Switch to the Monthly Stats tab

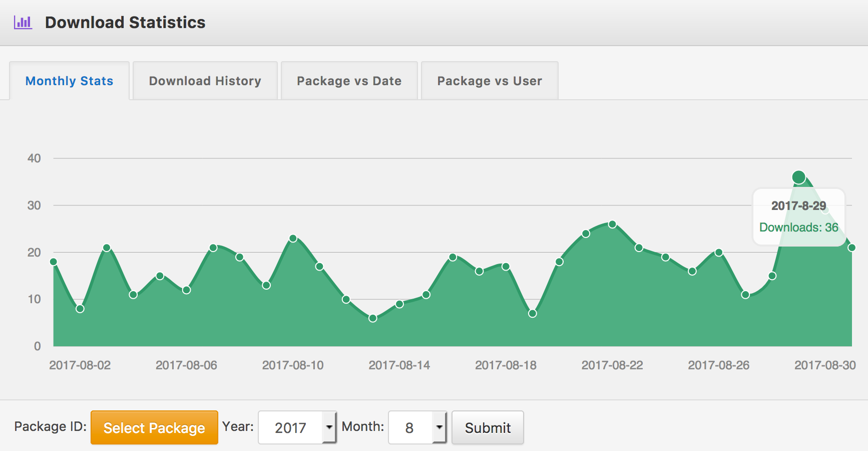70,81
